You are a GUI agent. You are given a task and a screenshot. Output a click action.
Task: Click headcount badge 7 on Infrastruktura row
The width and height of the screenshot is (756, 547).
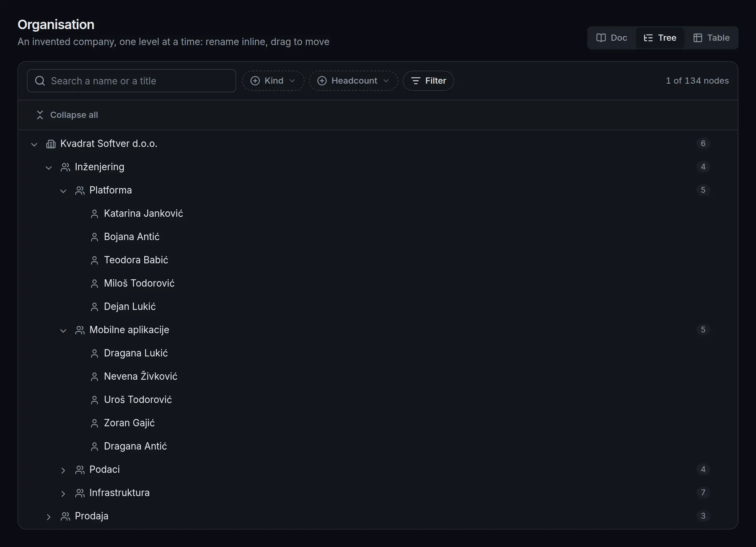click(703, 492)
